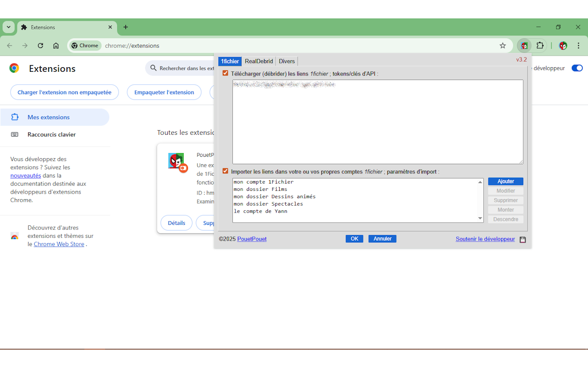The image size is (588, 368).
Task: Open Chrome three-dot menu
Action: [x=579, y=46]
